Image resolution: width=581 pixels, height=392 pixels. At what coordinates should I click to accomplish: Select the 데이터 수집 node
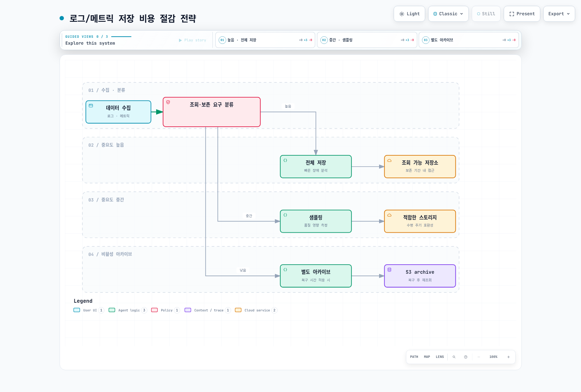[118, 112]
